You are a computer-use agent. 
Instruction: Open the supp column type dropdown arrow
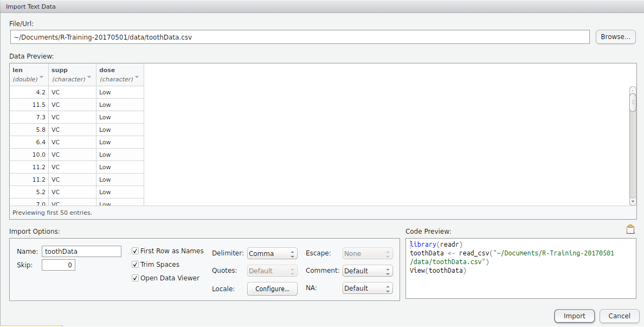click(89, 78)
